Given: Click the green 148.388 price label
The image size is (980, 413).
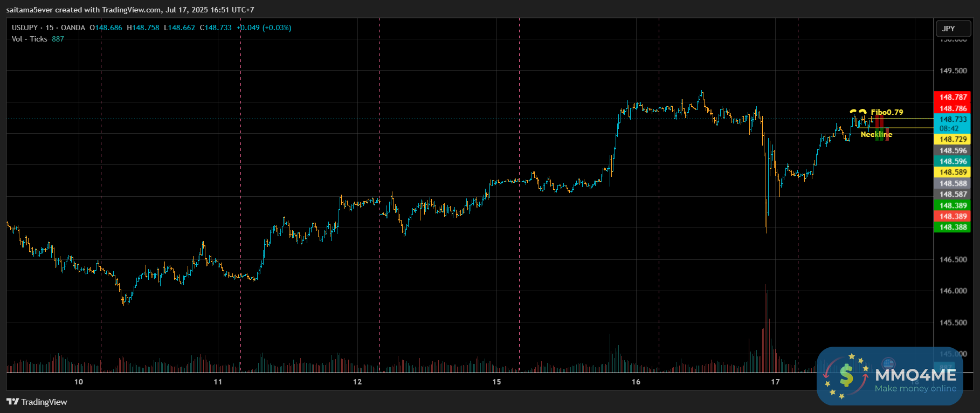Looking at the screenshot, I should coord(953,227).
